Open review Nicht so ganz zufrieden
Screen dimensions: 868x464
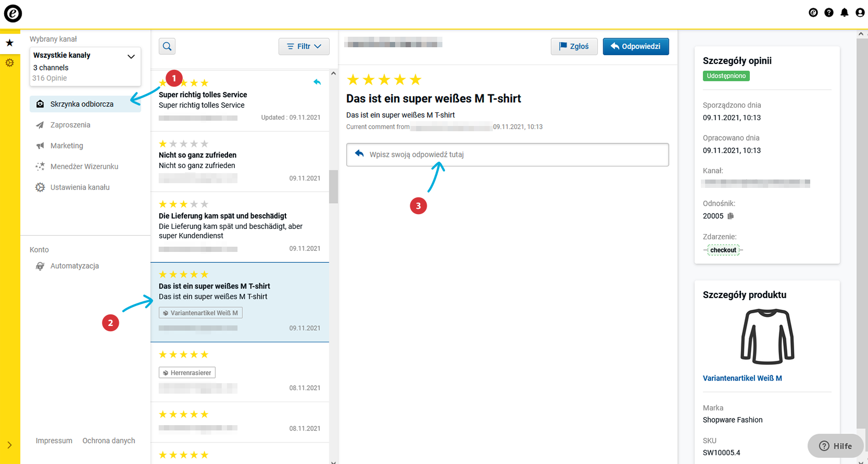point(240,162)
